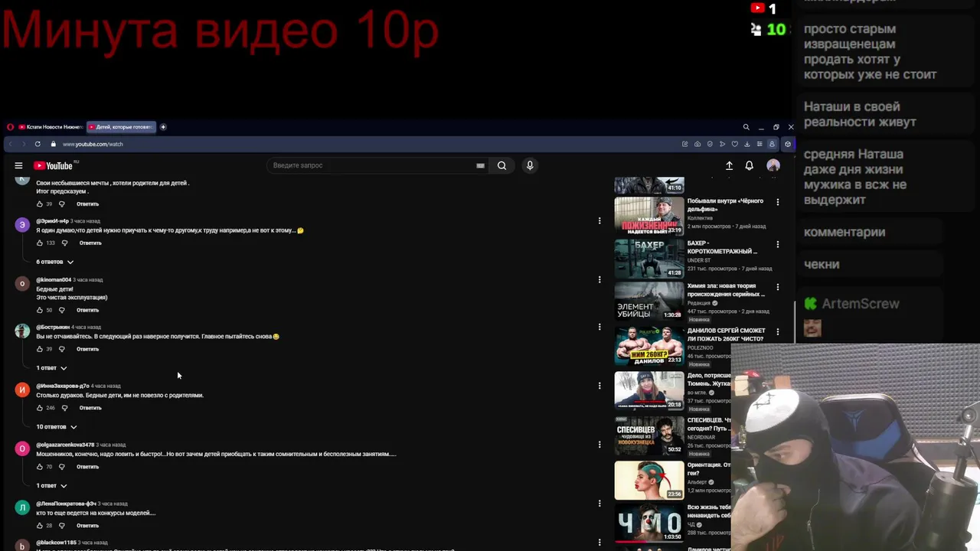Open @Бострыкин commenter avatar

22,331
